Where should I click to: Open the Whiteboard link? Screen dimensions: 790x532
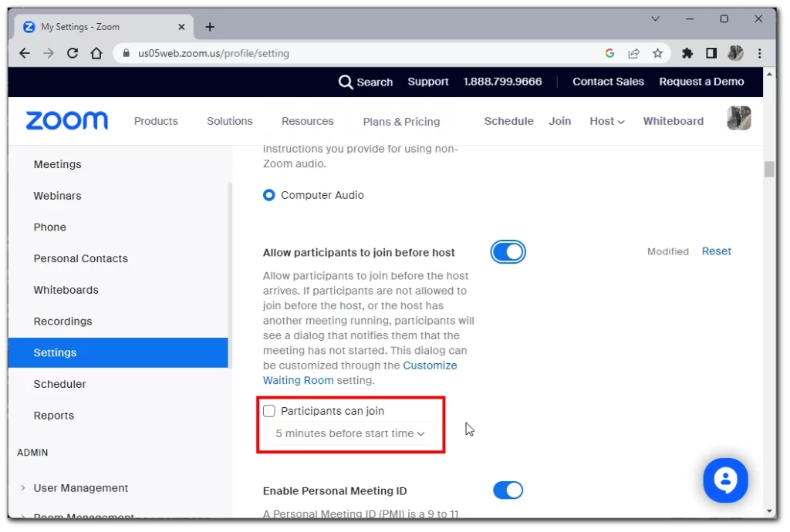point(673,121)
